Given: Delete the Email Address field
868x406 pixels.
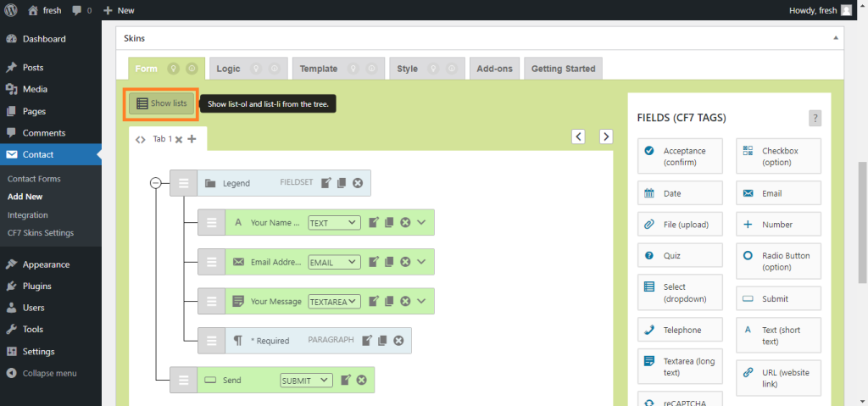Looking at the screenshot, I should tap(405, 262).
